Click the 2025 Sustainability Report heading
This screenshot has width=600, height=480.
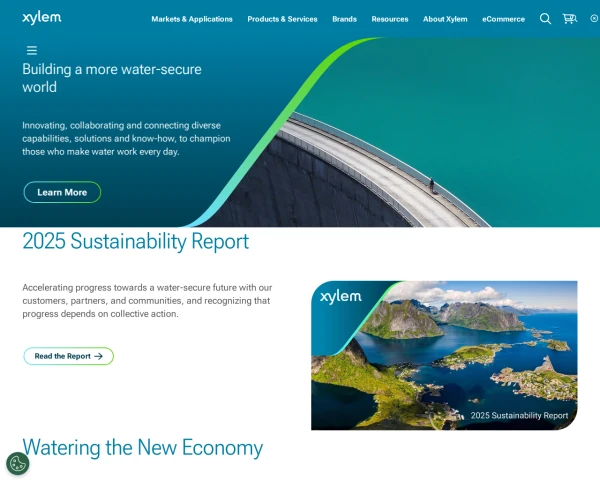pos(135,242)
